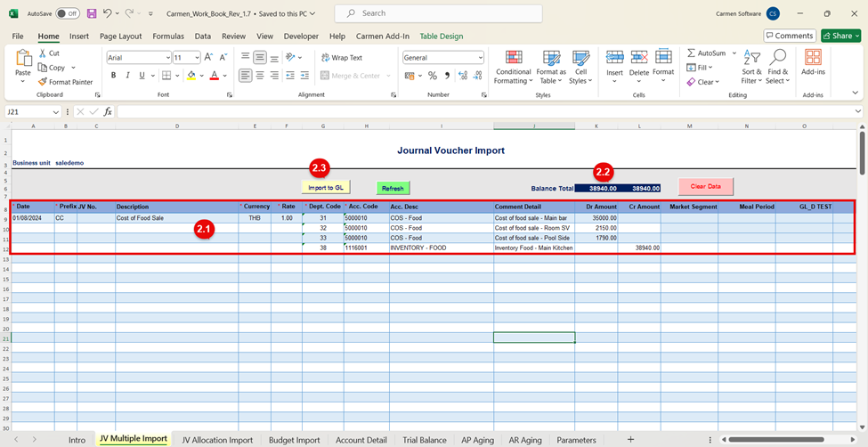Image resolution: width=868 pixels, height=447 pixels.
Task: Click the Paste icon in Clipboard group
Action: tap(23, 59)
